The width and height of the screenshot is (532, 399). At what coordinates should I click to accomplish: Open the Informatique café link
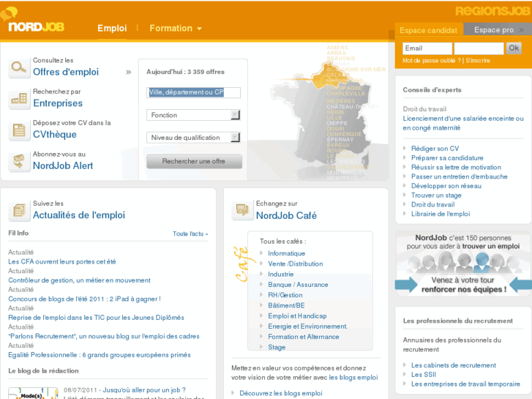pos(286,253)
